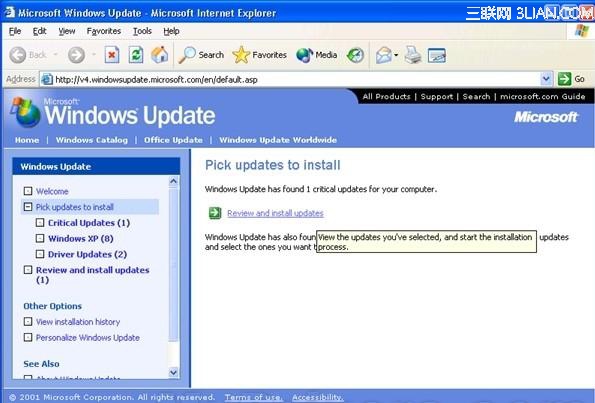Open Welcome in sidebar
Image resolution: width=595 pixels, height=403 pixels.
pyautogui.click(x=52, y=191)
